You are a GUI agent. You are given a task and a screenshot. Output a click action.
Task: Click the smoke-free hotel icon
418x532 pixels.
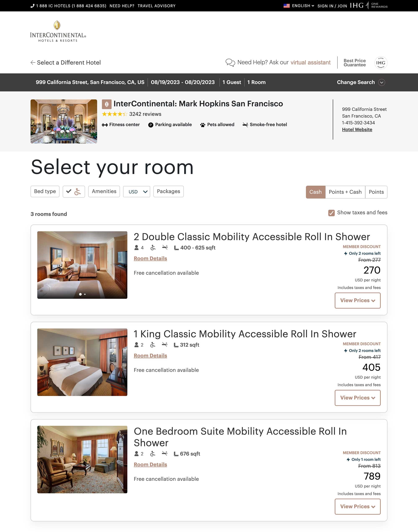245,124
